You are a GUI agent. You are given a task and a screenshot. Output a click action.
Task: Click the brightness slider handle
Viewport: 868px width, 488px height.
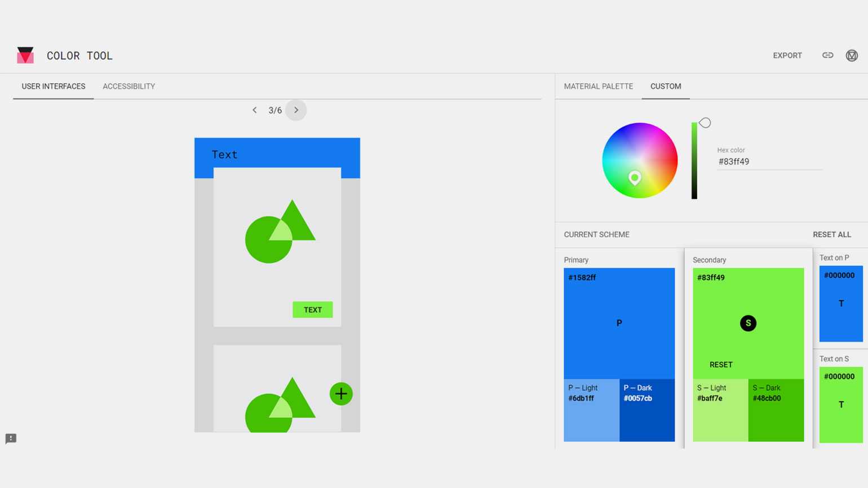(705, 123)
